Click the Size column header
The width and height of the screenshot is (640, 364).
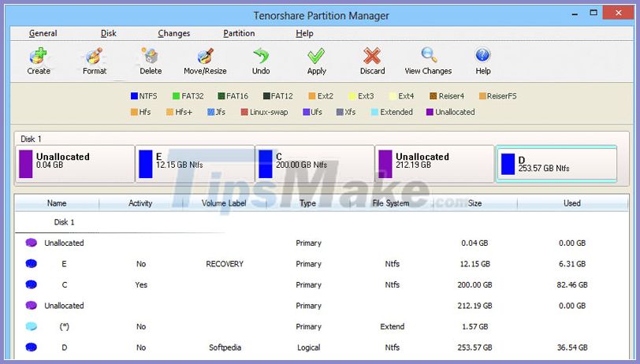(x=474, y=203)
